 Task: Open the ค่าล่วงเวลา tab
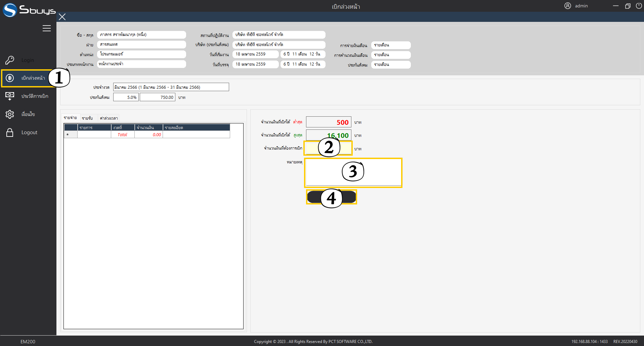[109, 118]
